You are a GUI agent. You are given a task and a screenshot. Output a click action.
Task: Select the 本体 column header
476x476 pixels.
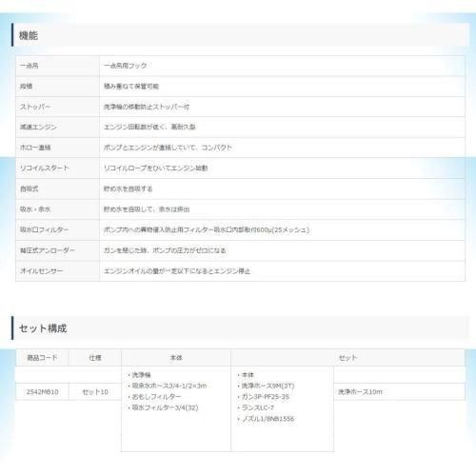pyautogui.click(x=176, y=358)
